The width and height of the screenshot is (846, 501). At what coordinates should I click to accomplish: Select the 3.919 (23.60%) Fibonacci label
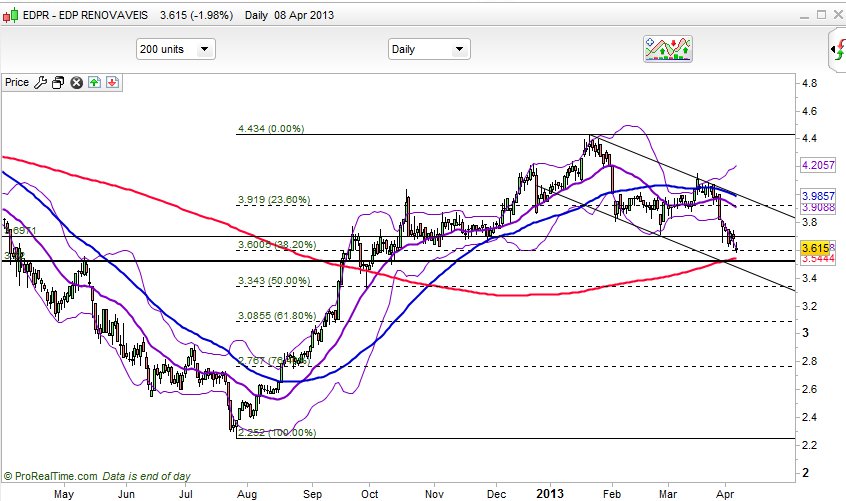click(x=274, y=200)
